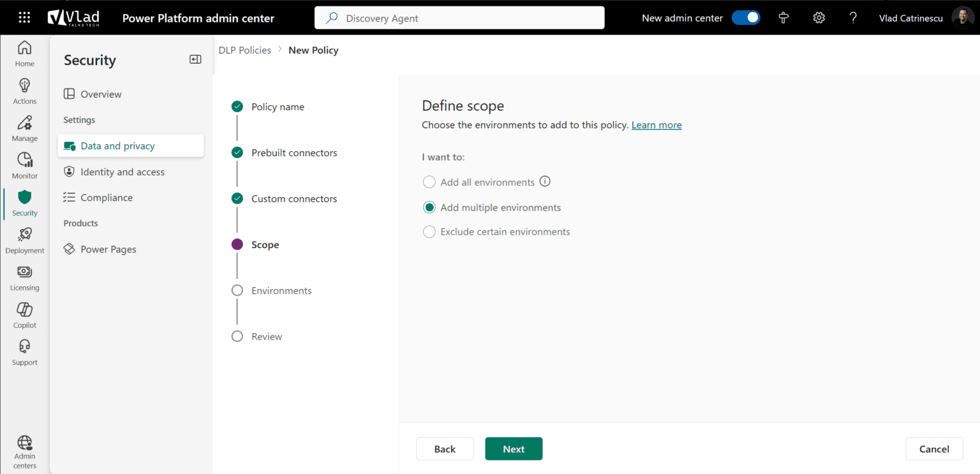Open the Copilot section from the sidebar
Image resolution: width=980 pixels, height=474 pixels.
point(24,314)
